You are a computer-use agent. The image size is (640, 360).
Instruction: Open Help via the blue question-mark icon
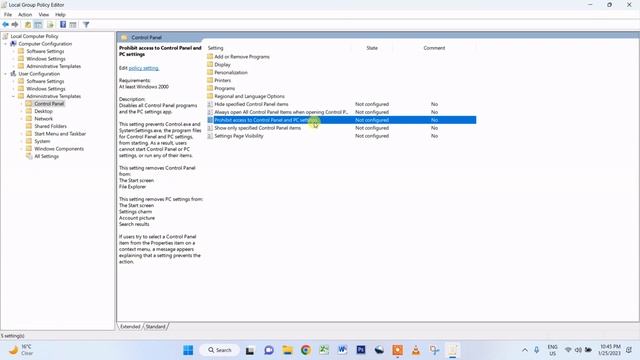coord(63,24)
